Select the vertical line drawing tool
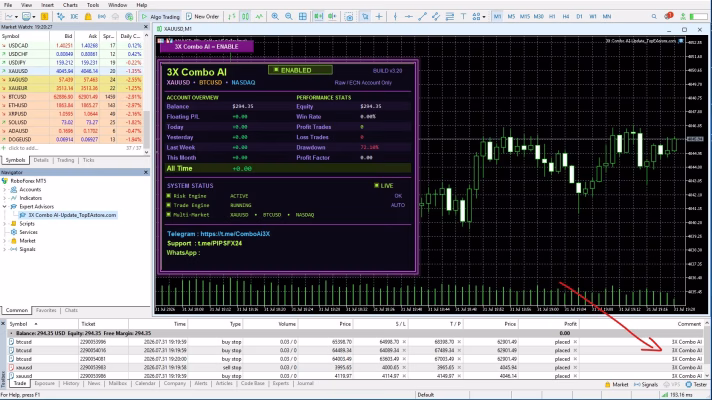Viewport: 712px width, 400px height. tap(395, 16)
